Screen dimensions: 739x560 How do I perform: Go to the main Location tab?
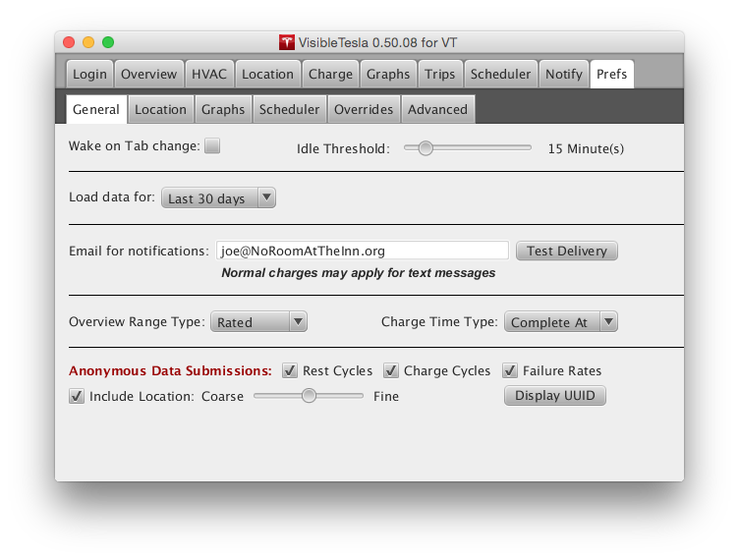pos(267,75)
